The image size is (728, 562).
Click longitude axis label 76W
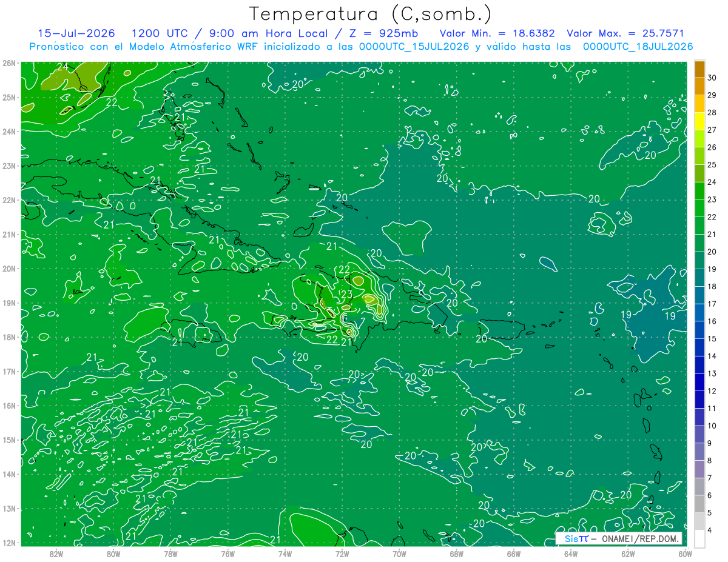pyautogui.click(x=227, y=553)
